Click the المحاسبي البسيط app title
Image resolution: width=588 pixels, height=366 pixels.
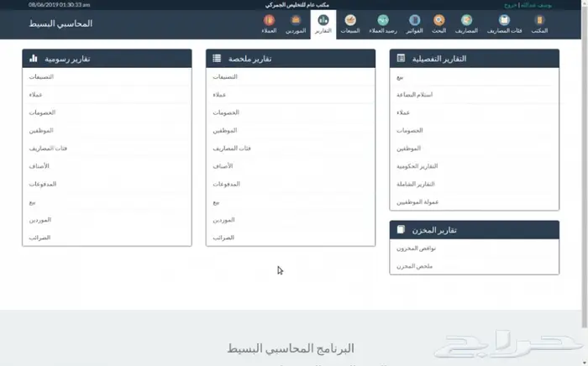point(60,24)
